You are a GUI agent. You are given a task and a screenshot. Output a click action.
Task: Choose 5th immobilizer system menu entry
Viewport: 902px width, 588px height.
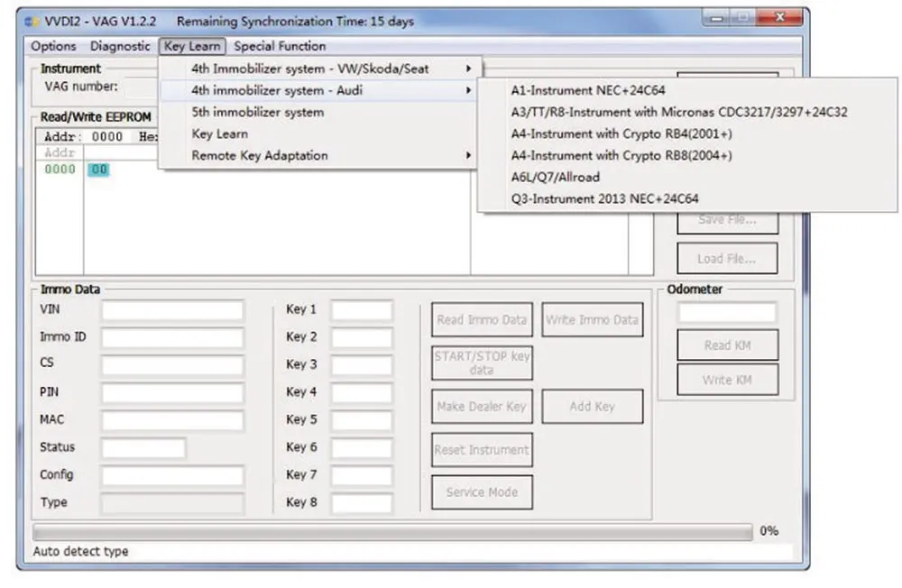[x=318, y=112]
